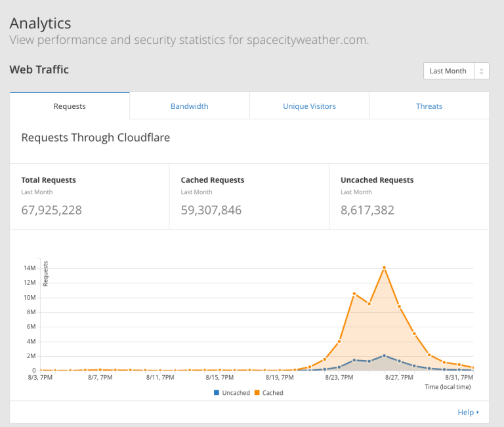
Task: Click the Requests Through Cloudflare title
Action: (95, 138)
